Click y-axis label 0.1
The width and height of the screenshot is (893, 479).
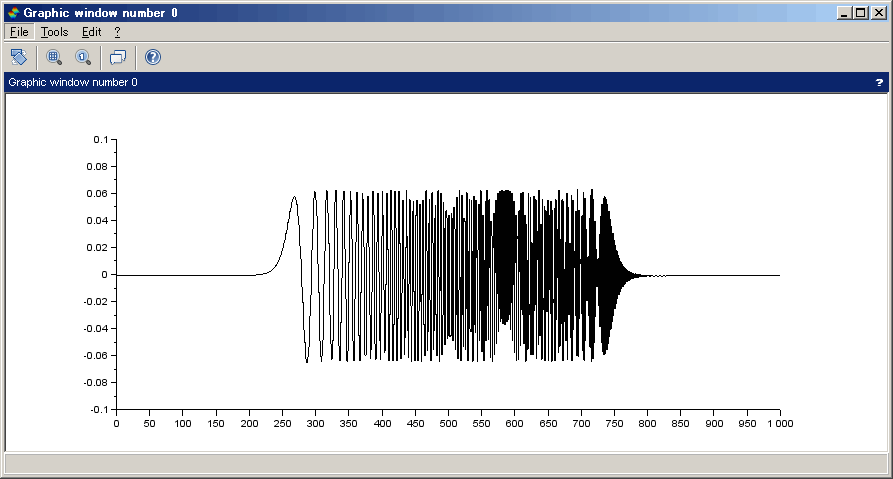[101, 140]
